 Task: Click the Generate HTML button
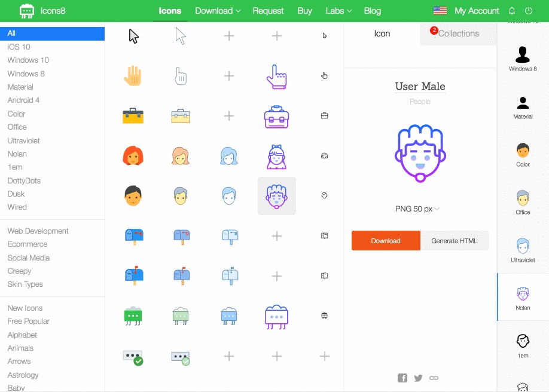click(455, 241)
